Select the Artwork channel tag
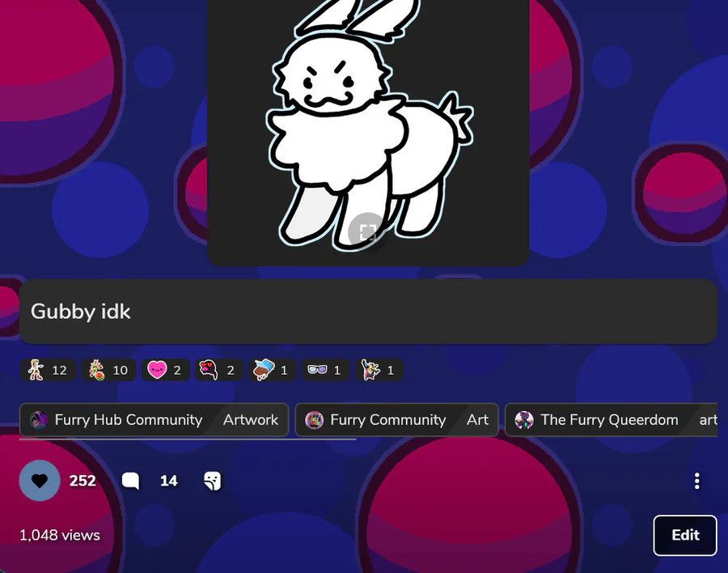 click(x=251, y=420)
